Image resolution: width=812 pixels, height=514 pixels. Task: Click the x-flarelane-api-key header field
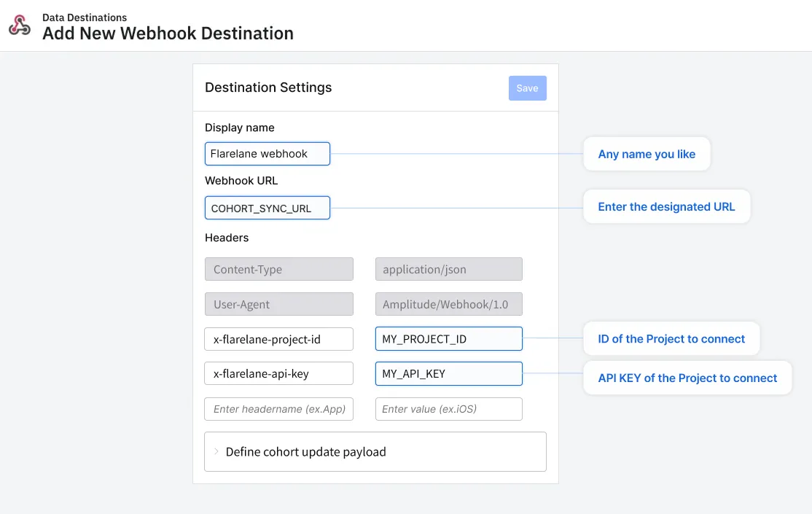point(279,373)
